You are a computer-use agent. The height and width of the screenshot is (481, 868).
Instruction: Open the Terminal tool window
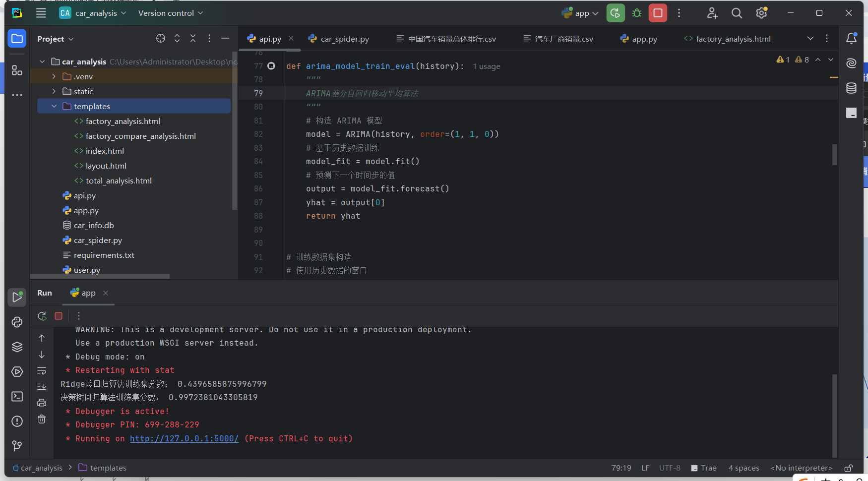[x=17, y=397]
